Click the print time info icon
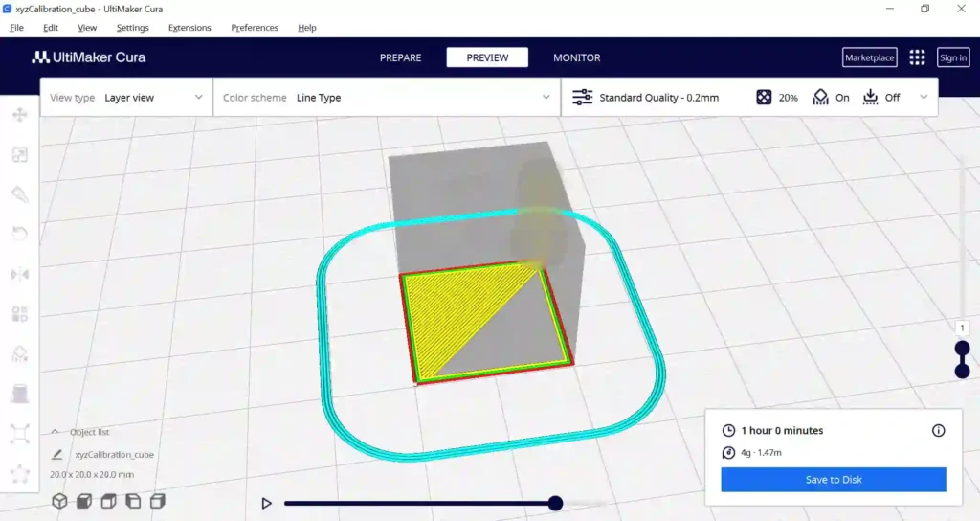 pos(938,430)
